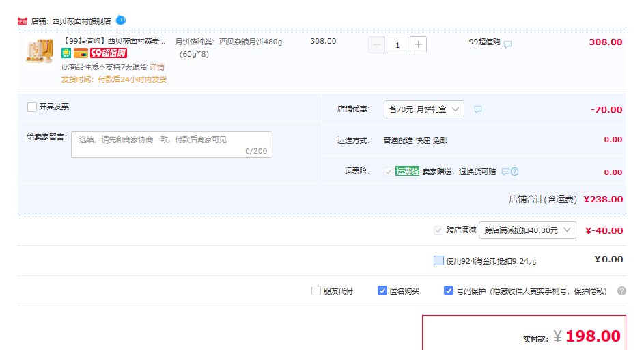Image resolution: width=644 pixels, height=350 pixels.
Task: Check the 开具发票 invoice checkbox
Action: (x=32, y=107)
